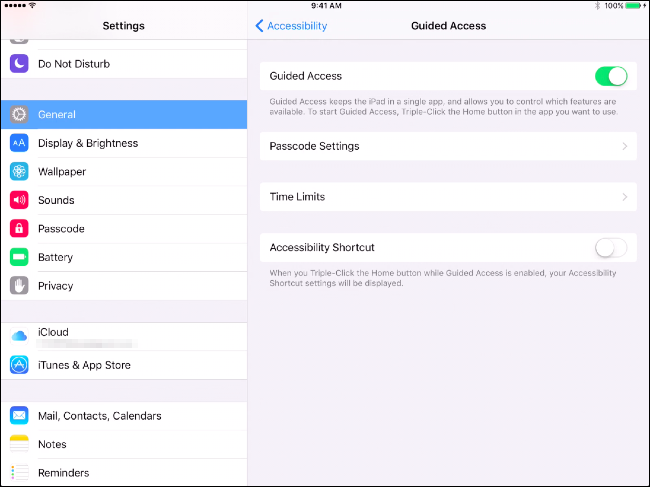Open Wallpaper settings
The image size is (650, 487).
point(124,172)
